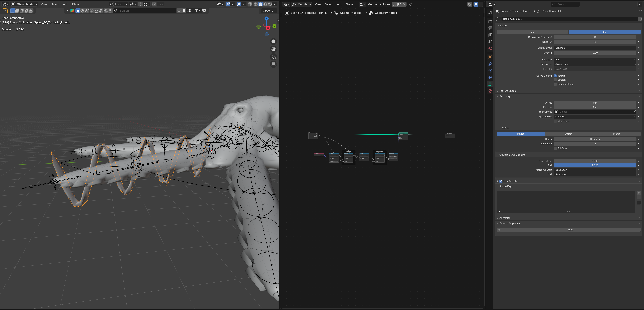Select Profile bevel mode
Image resolution: width=644 pixels, height=310 pixels.
click(616, 134)
